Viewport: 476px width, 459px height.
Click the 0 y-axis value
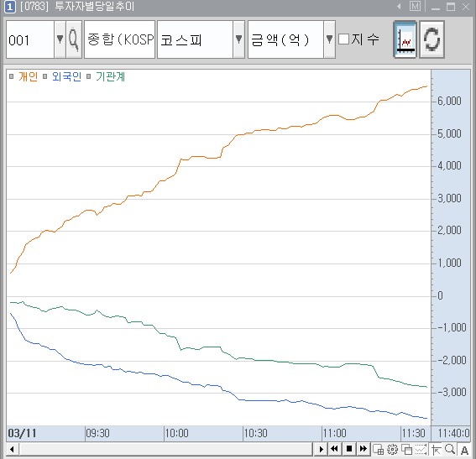click(440, 295)
